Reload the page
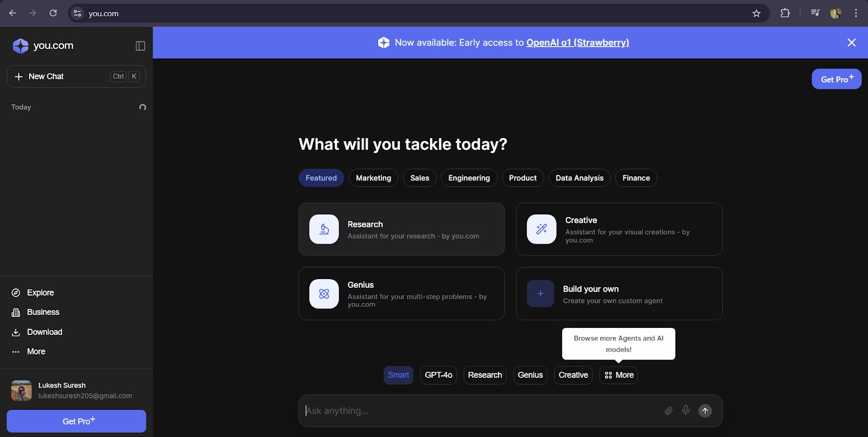Screen dimensions: 868x437 [53, 13]
